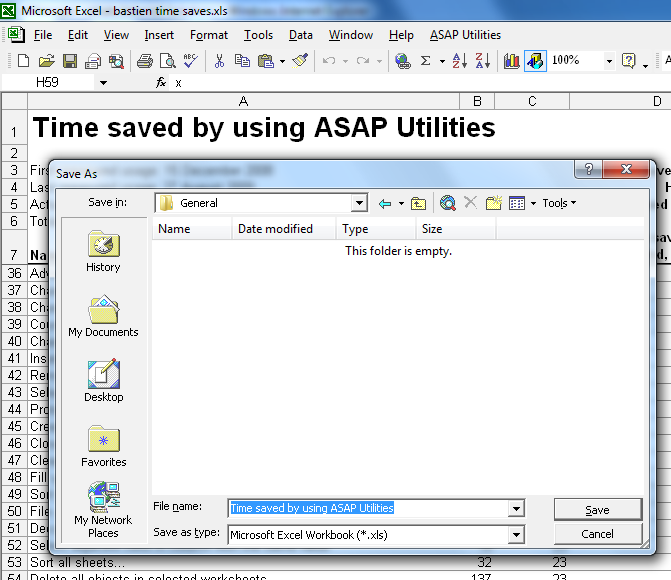
Task: Click the File name input field
Action: click(368, 509)
